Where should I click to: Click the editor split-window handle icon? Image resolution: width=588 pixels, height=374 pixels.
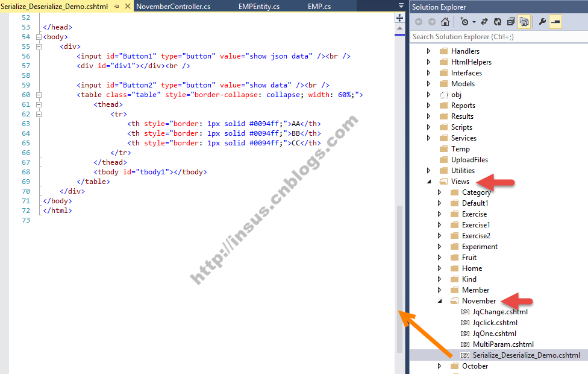pyautogui.click(x=400, y=17)
